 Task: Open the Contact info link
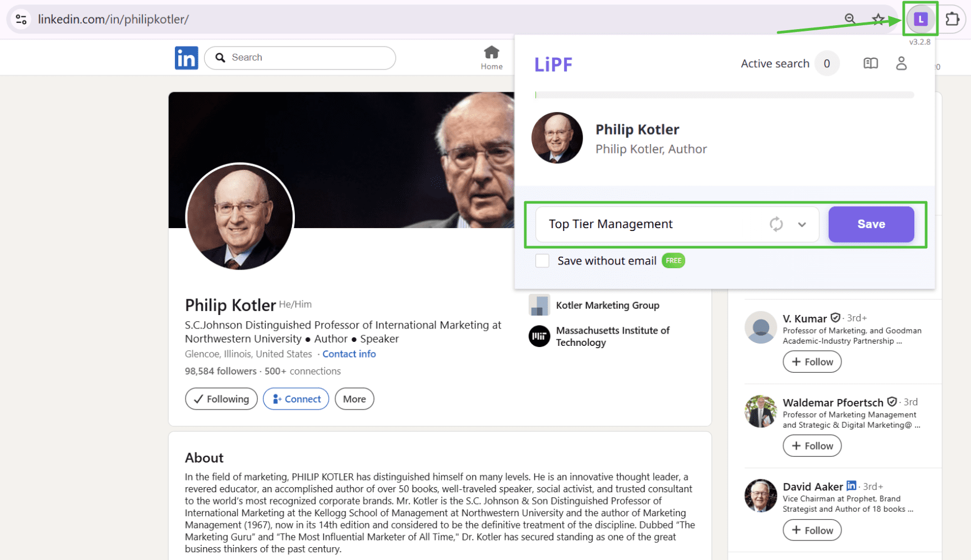tap(349, 354)
